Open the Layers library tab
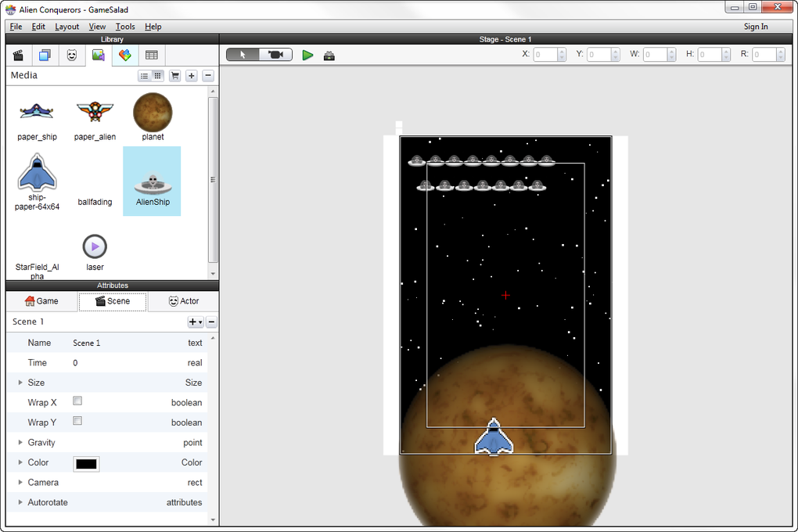The image size is (798, 532). pos(45,55)
